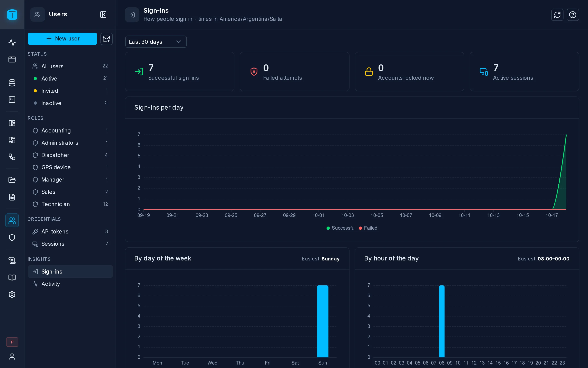Open the document file icon in left rail
The width and height of the screenshot is (588, 368).
(12, 197)
